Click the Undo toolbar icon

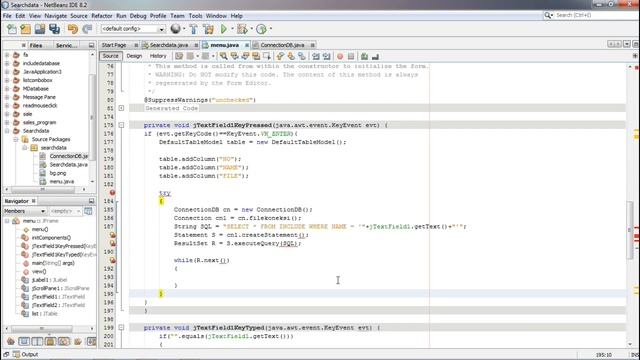coord(73,29)
